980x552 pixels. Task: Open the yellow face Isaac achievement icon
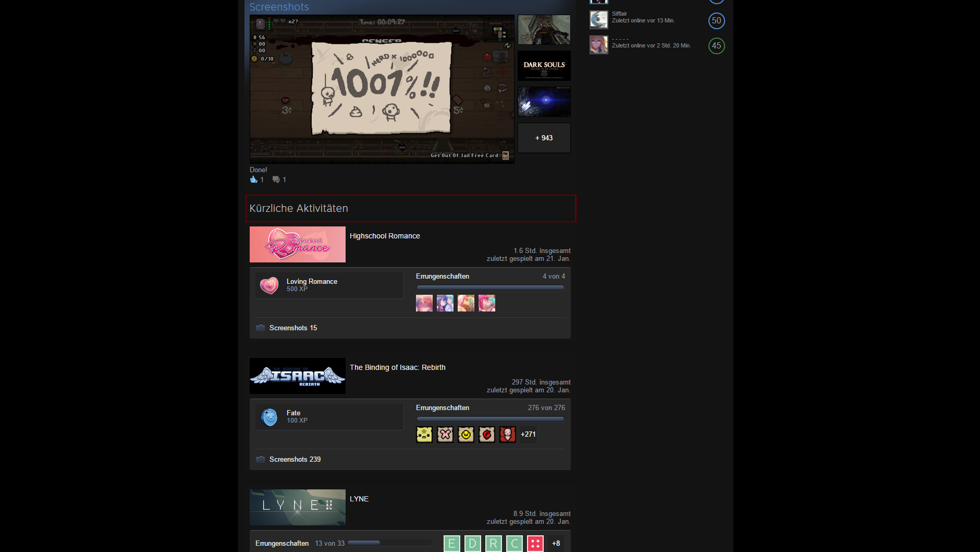424,435
